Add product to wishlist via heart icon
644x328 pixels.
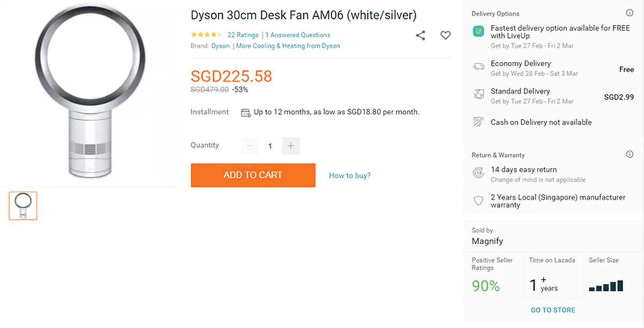[x=445, y=35]
